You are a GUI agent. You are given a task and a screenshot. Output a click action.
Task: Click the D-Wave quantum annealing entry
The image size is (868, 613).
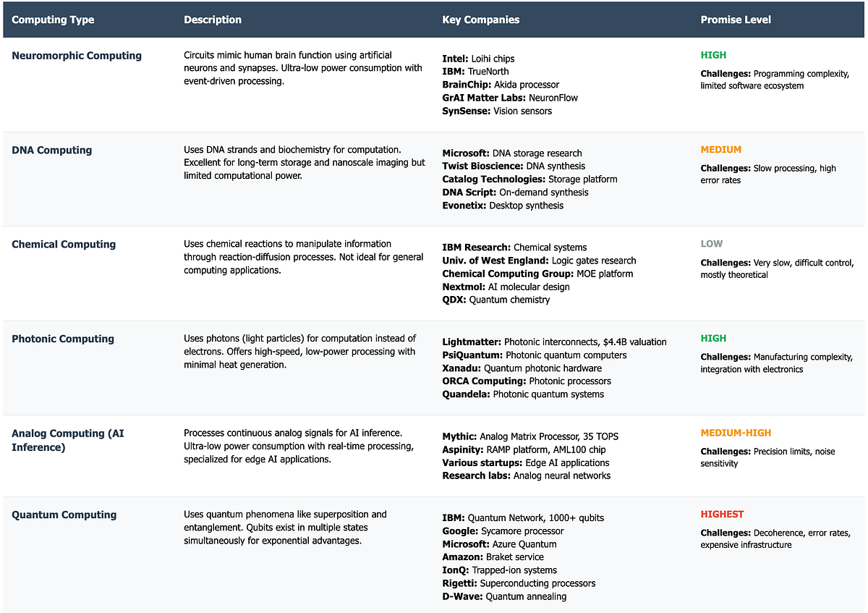tap(504, 596)
